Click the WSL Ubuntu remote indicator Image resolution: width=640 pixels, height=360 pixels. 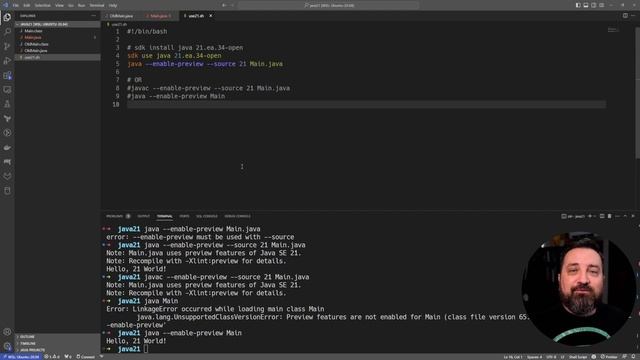click(x=20, y=357)
